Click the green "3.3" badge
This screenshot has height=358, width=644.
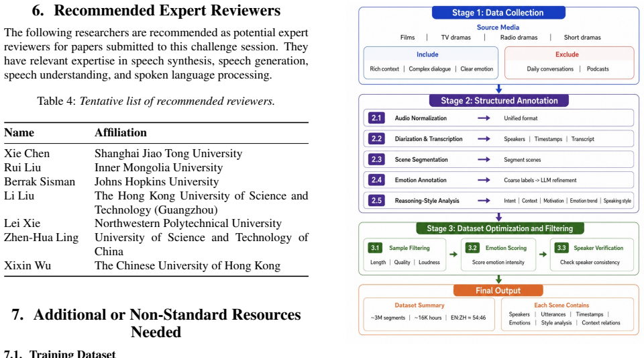(x=561, y=248)
